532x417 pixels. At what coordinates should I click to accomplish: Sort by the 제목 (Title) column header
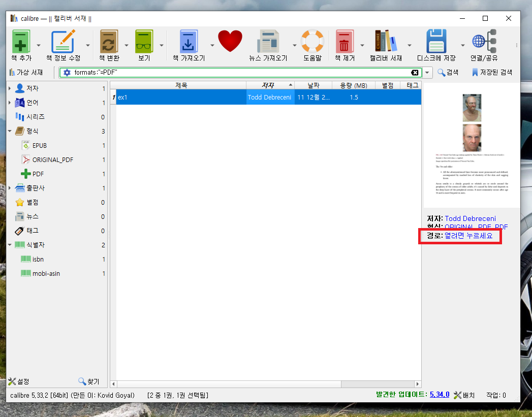tap(181, 85)
